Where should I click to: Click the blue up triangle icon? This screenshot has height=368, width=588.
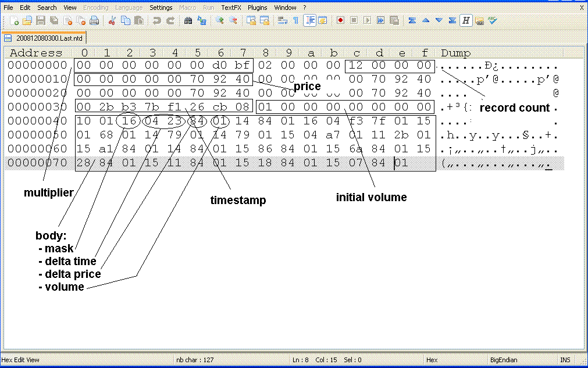click(426, 20)
